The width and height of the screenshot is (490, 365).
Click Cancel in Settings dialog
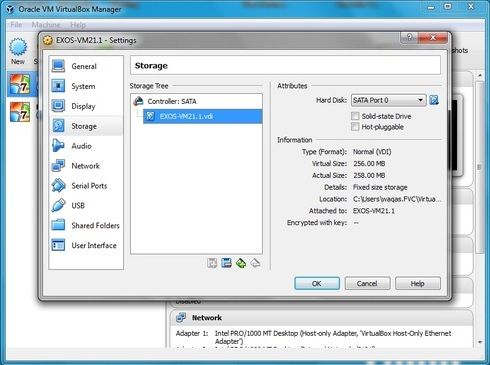tap(367, 283)
